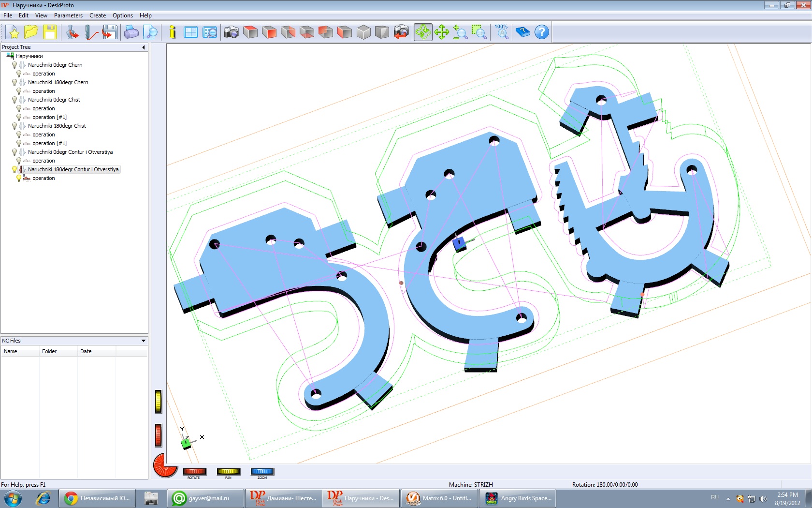The width and height of the screenshot is (812, 508).
Task: Click the Date column header
Action: coord(86,351)
